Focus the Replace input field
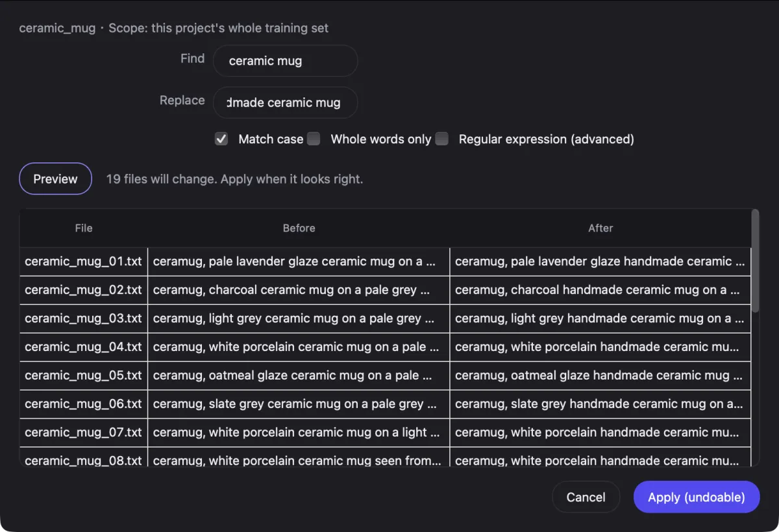 (x=286, y=103)
